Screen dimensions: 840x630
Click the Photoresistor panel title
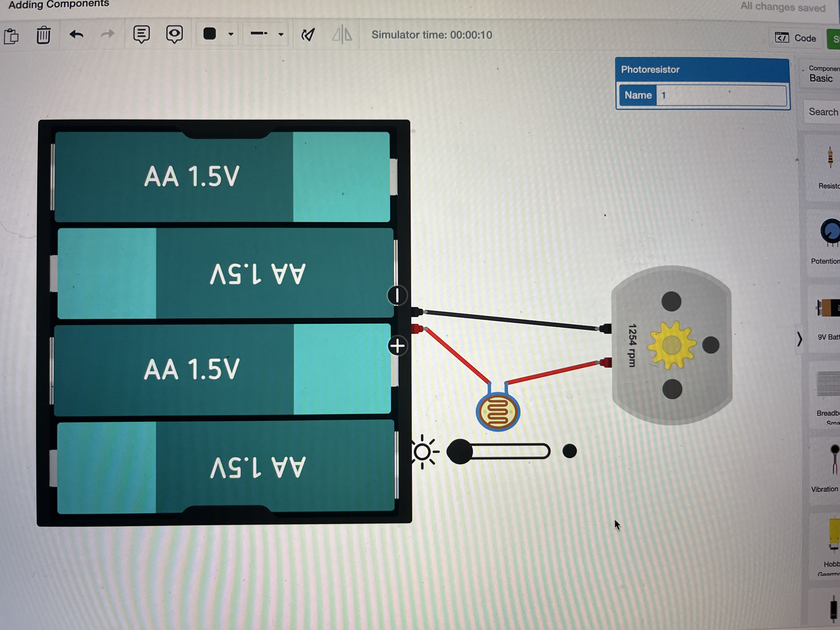(x=650, y=70)
